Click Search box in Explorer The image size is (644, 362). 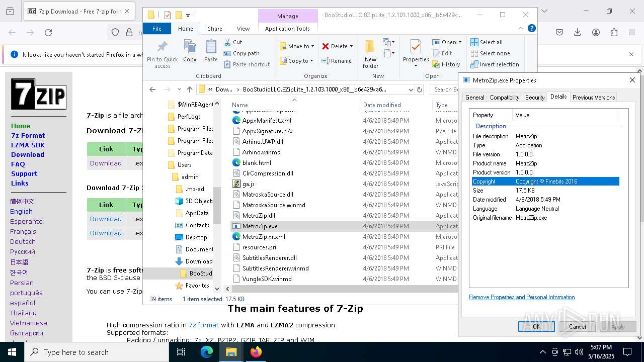445,89
